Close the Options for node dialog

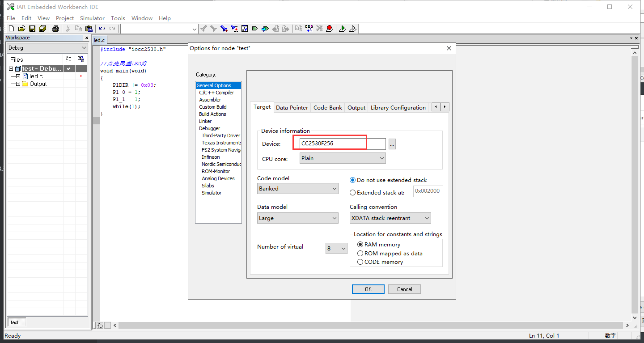tap(449, 48)
